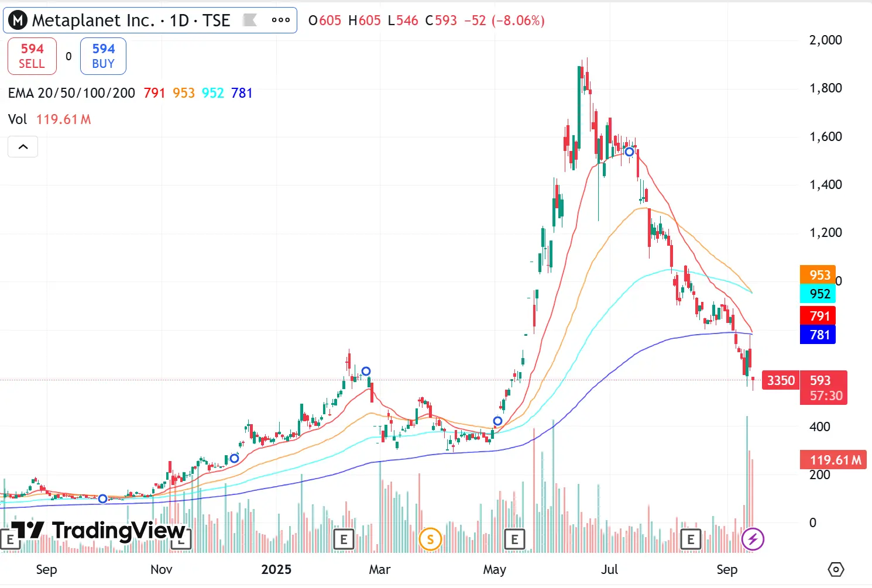The image size is (872, 588).
Task: Click the '2025' label on time axis
Action: point(276,569)
